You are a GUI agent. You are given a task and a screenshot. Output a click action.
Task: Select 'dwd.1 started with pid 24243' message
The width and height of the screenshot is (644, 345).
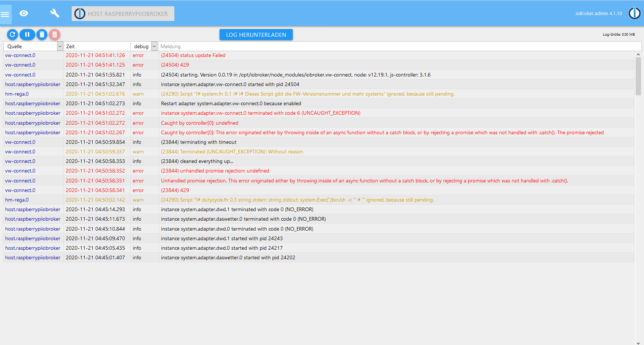pos(222,238)
